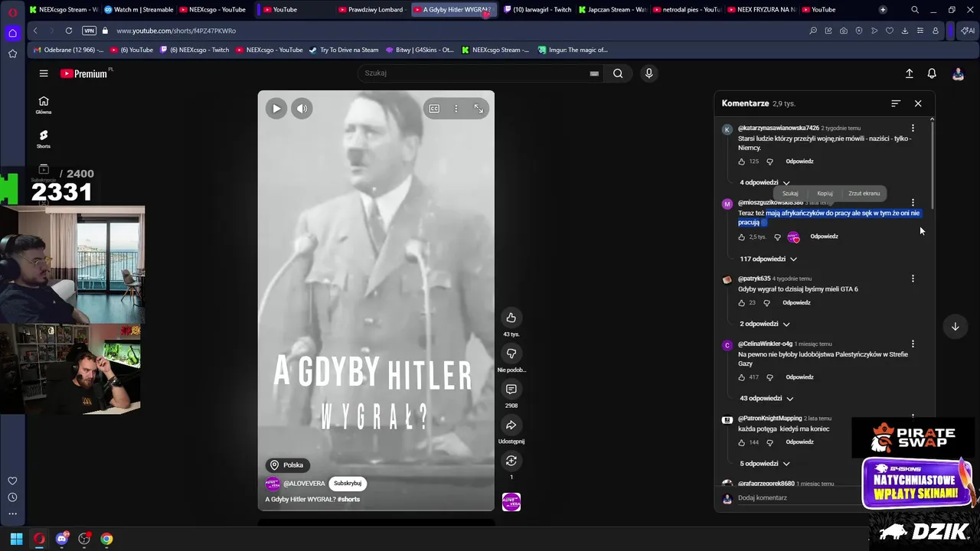Reply to the @PatronKnightMapping comment
980x551 pixels.
click(799, 442)
